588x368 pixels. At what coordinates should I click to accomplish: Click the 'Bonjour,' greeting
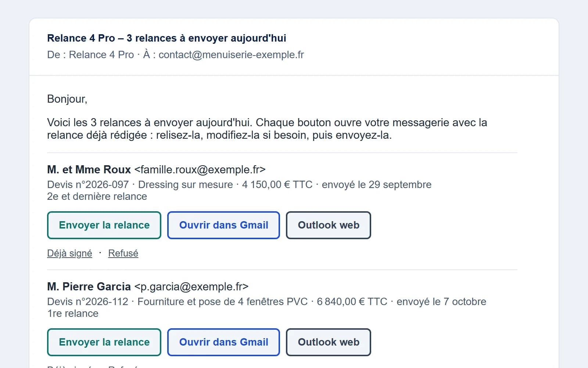(x=67, y=99)
